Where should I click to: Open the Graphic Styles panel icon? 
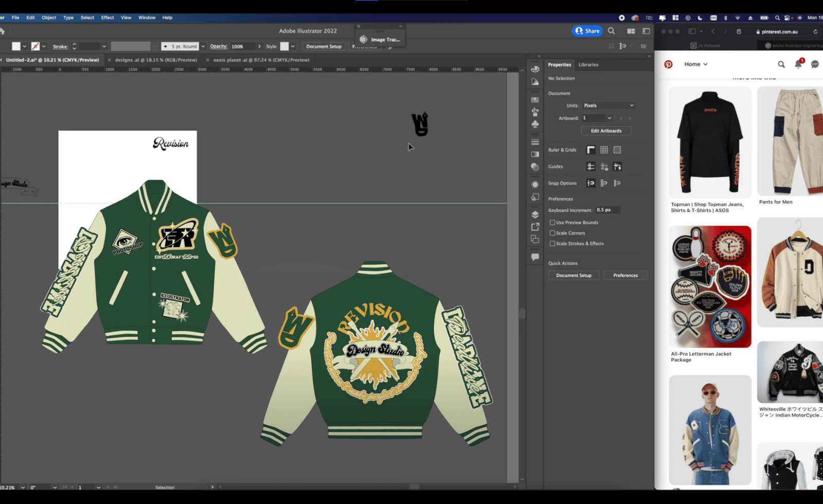click(535, 197)
